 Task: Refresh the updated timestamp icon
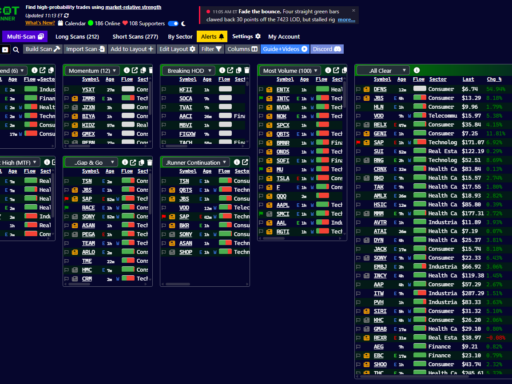(x=66, y=16)
